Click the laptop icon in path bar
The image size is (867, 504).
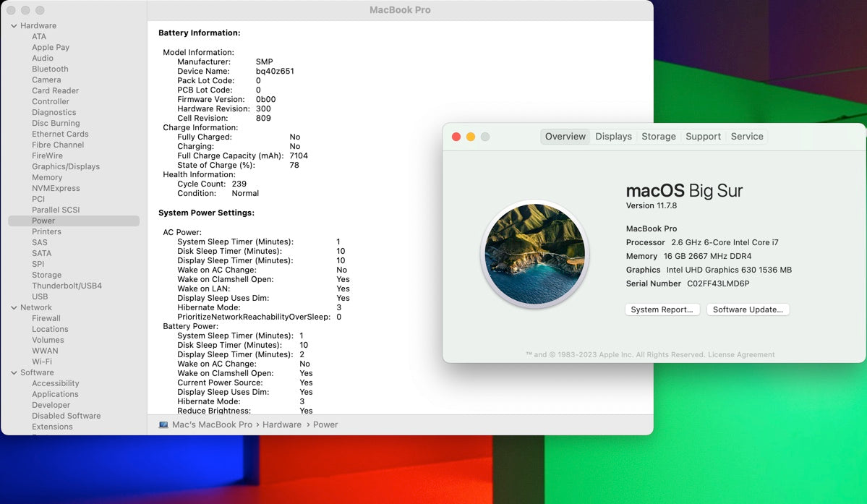[163, 425]
